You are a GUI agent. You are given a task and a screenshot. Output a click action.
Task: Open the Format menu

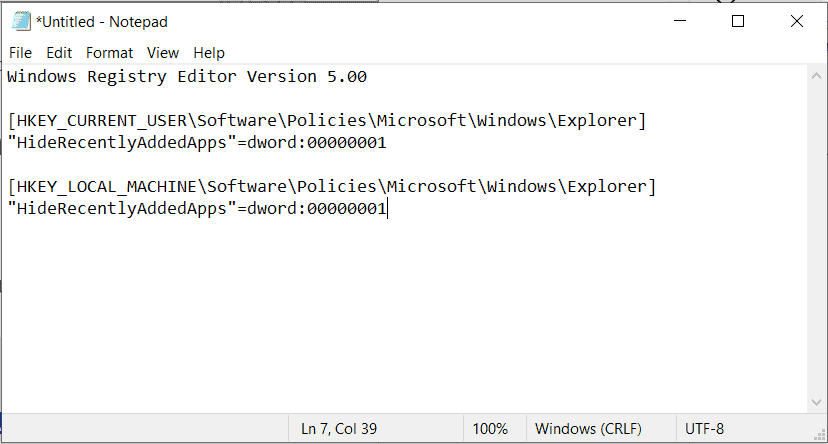click(x=109, y=52)
